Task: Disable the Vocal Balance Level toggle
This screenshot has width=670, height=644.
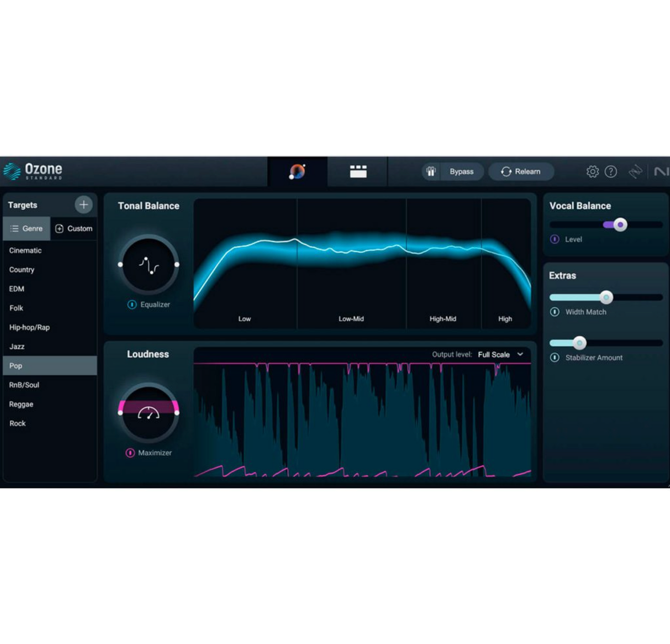Action: pos(555,239)
